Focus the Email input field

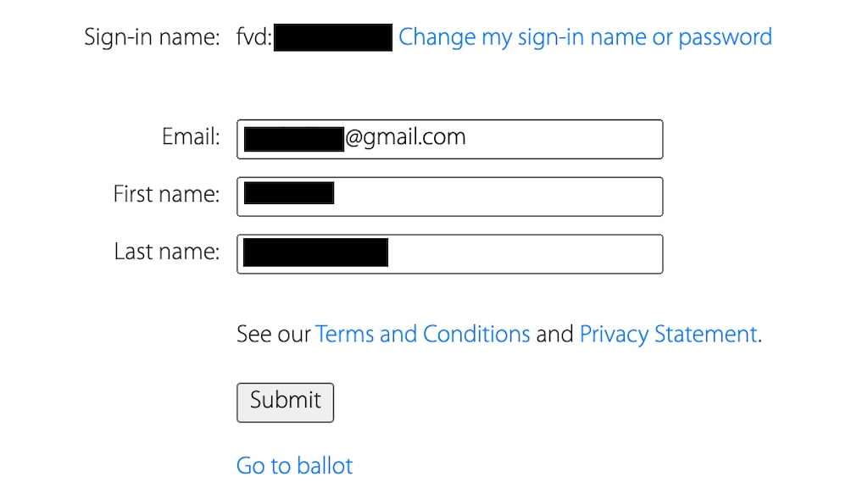point(559,139)
